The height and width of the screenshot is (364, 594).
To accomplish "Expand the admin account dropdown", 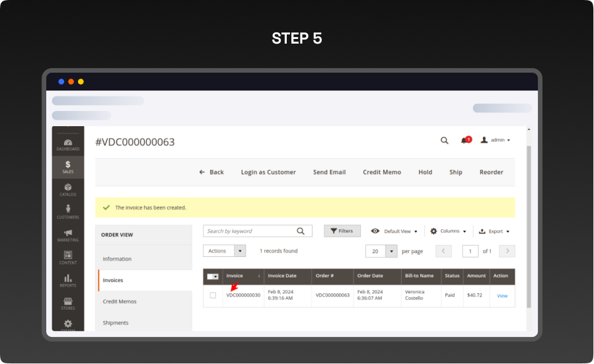I will tap(496, 140).
